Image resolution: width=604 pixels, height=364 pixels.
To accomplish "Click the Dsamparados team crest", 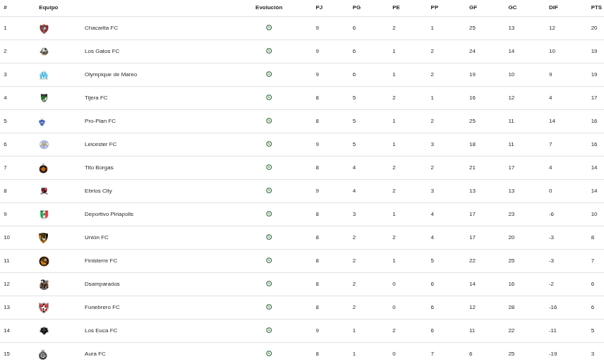I will (x=44, y=285).
